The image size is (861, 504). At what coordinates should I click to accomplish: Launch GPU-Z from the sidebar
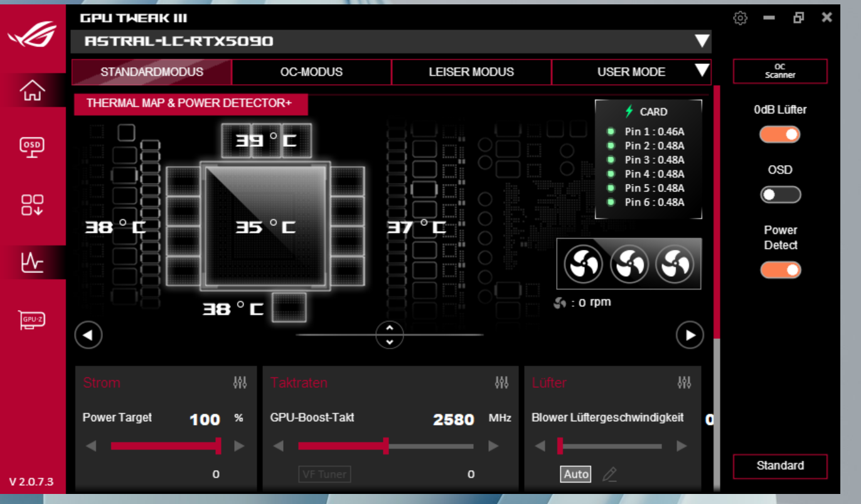(33, 320)
